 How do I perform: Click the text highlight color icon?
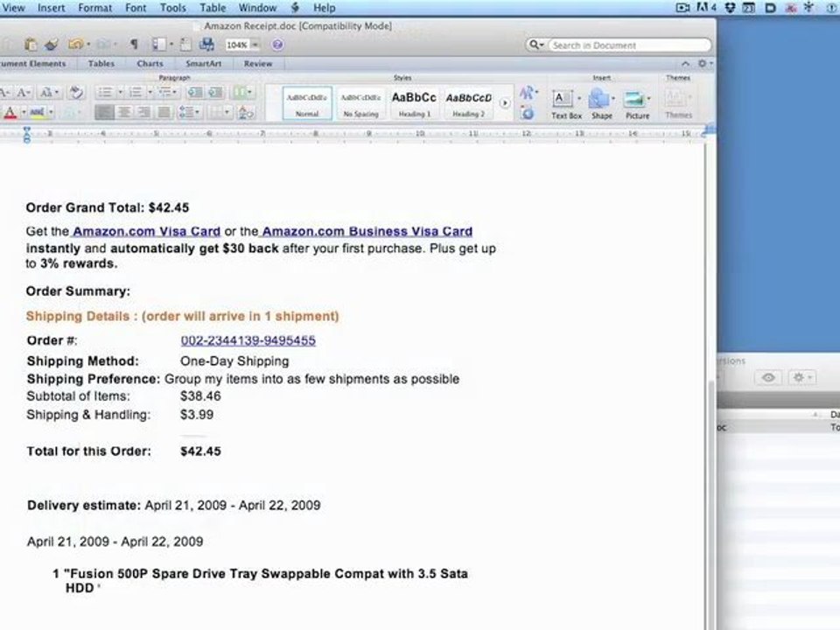pos(38,113)
